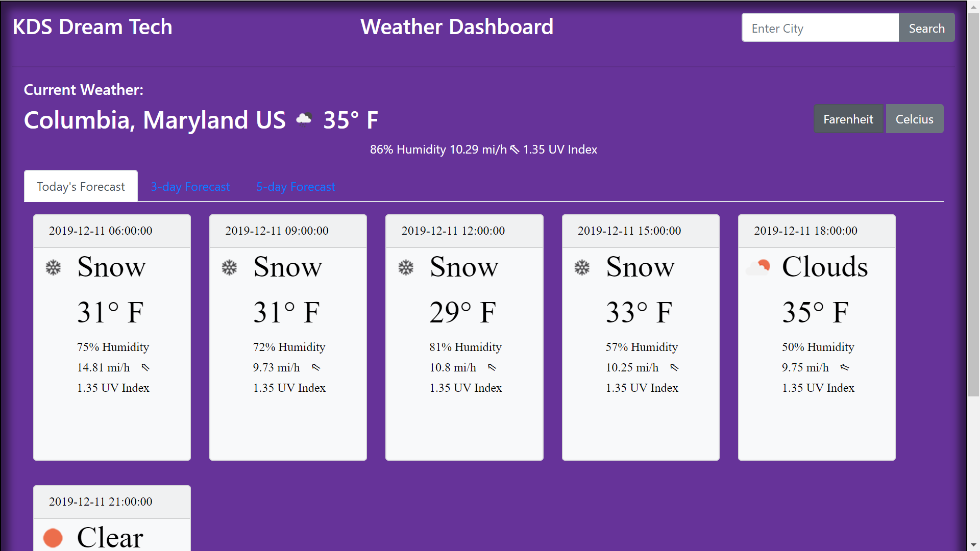This screenshot has height=551, width=980.
Task: Click the scrollbar down arrow
Action: (973, 545)
